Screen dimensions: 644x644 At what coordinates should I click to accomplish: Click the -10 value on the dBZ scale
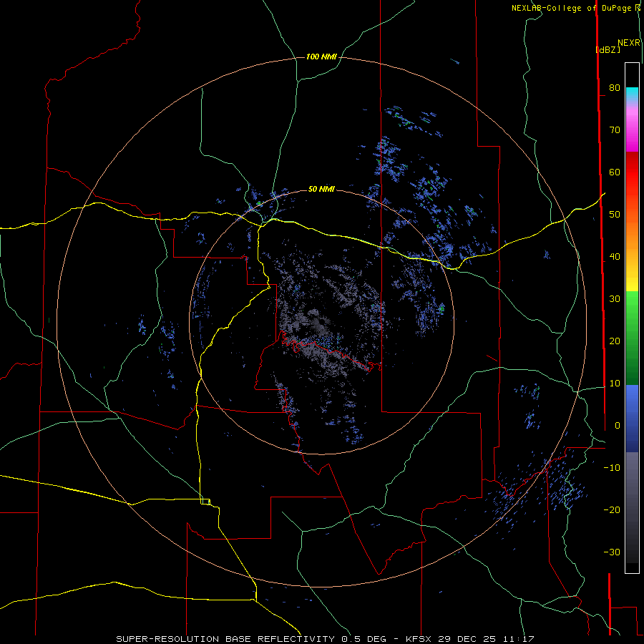tap(612, 467)
